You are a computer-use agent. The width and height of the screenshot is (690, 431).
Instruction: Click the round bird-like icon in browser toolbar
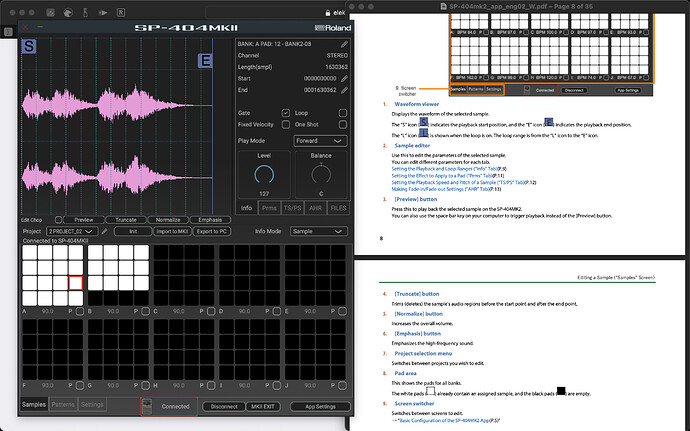(68, 12)
